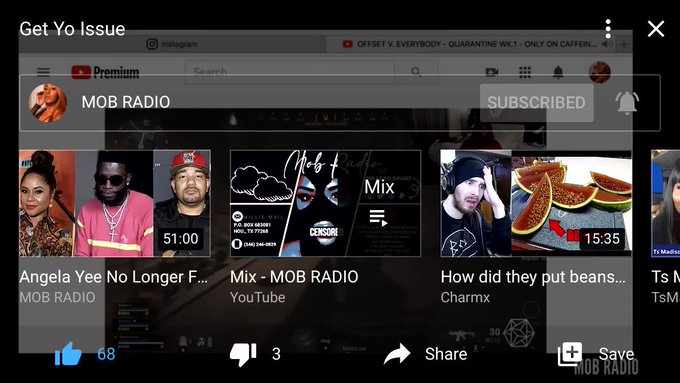Image resolution: width=680 pixels, height=383 pixels.
Task: Click the title 'Mix - MOB RADIO'
Action: click(294, 277)
